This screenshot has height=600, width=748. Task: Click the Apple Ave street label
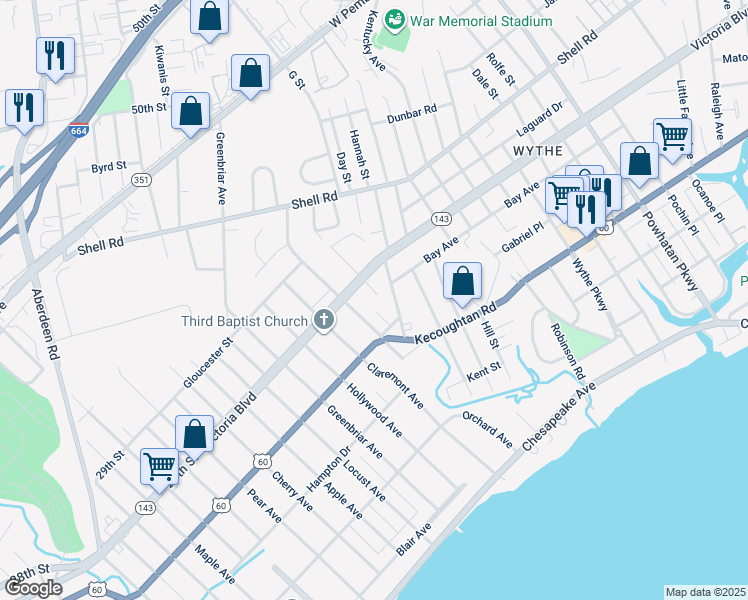[343, 500]
